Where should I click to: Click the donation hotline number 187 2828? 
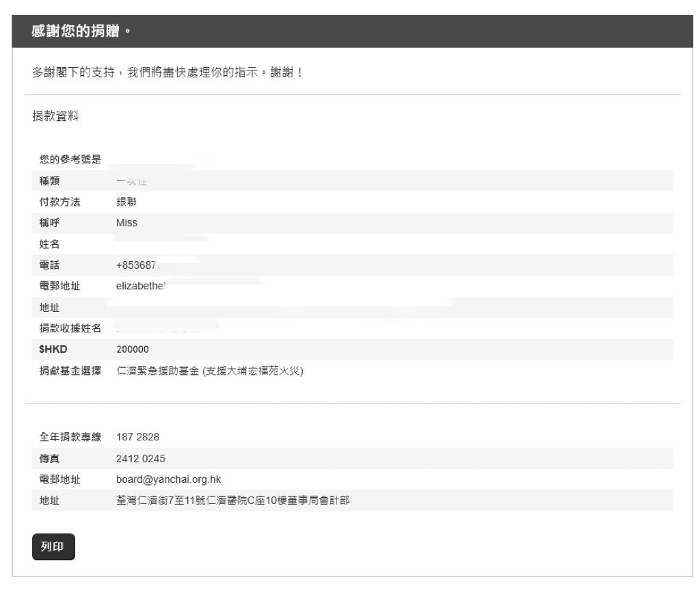click(x=137, y=437)
